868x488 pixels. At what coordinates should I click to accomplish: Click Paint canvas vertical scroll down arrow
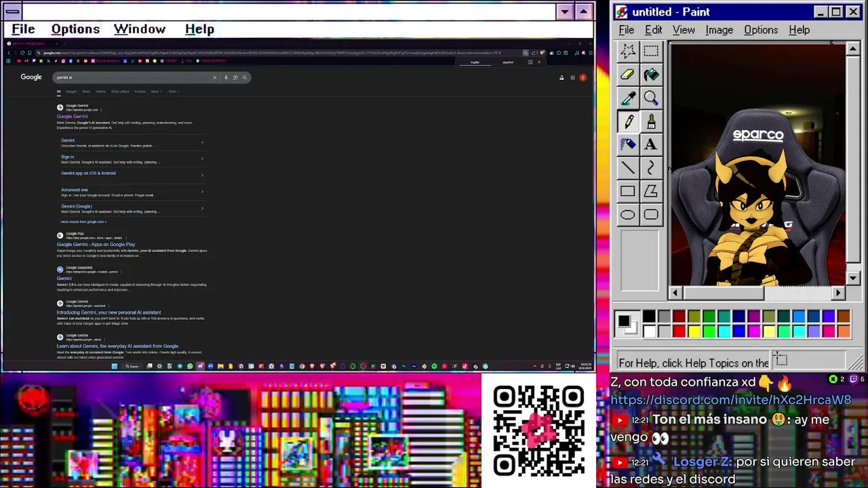coord(853,278)
